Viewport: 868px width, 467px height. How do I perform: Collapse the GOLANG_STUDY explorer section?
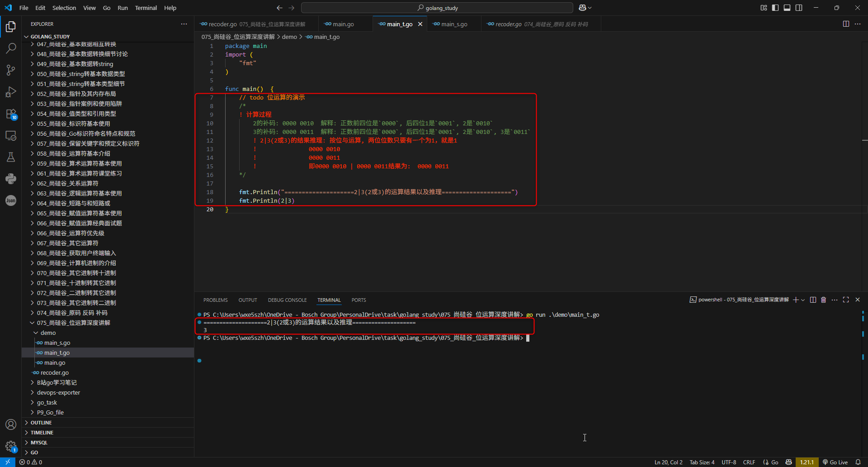click(108, 37)
